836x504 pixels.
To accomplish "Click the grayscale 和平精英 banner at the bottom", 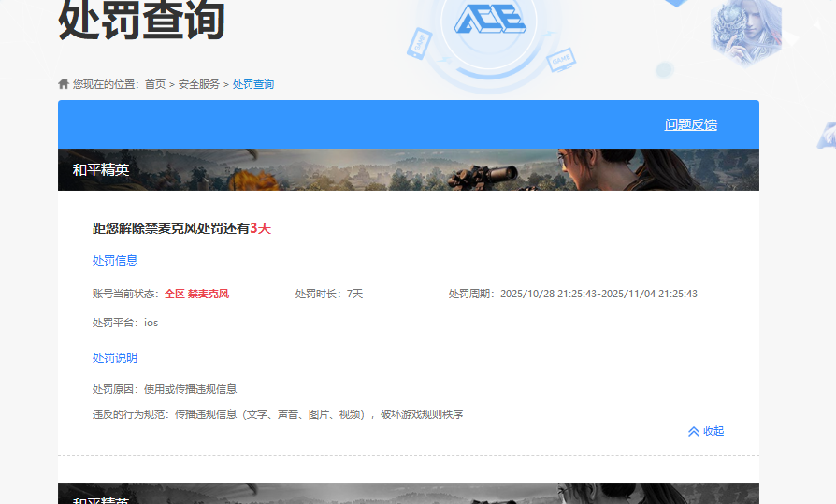I will click(x=409, y=494).
